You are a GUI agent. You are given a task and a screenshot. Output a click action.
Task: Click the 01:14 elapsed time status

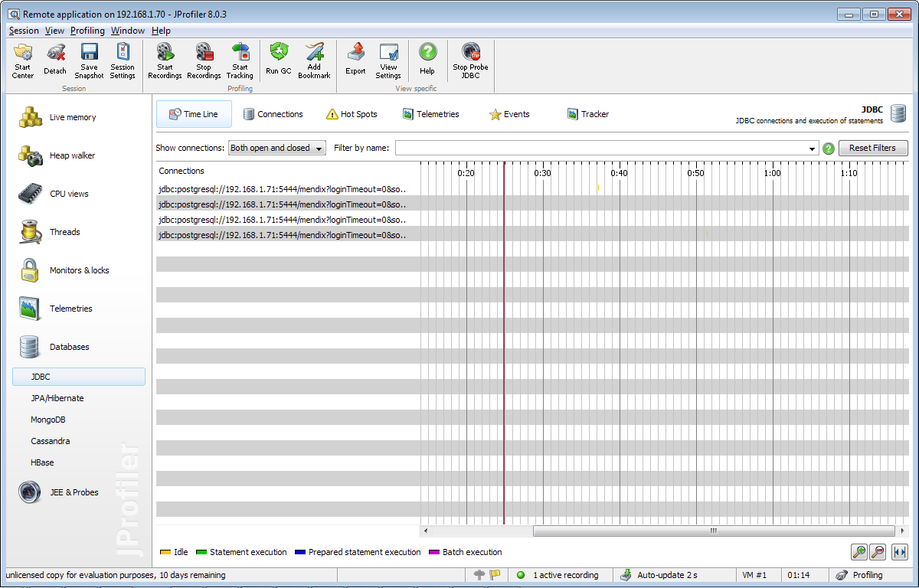click(x=799, y=575)
